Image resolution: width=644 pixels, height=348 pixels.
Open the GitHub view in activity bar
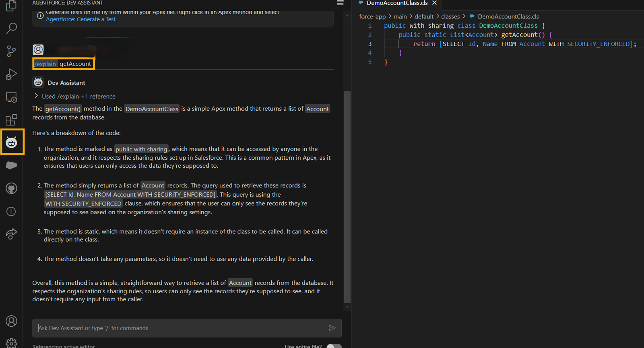(11, 188)
